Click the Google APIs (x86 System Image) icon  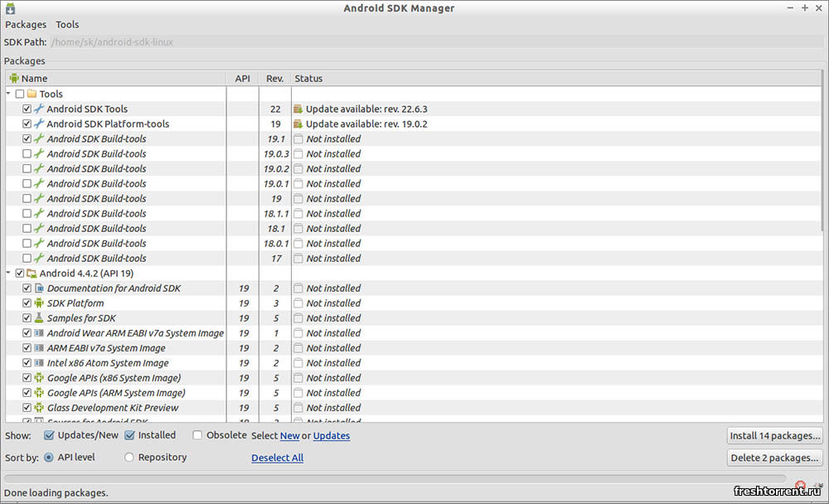click(39, 378)
